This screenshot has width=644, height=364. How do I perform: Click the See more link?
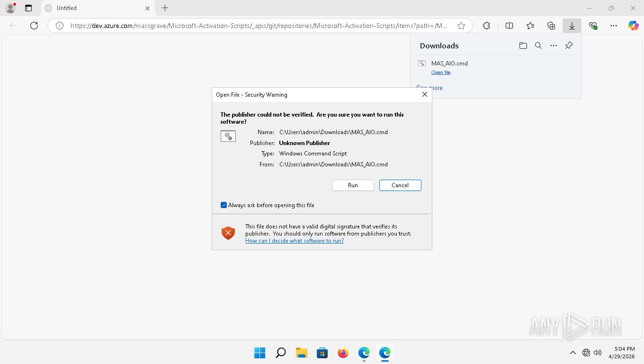click(429, 88)
